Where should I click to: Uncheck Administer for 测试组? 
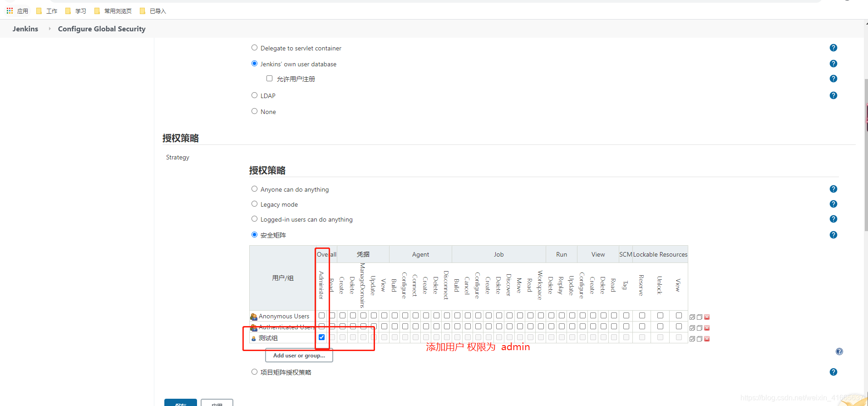(321, 337)
